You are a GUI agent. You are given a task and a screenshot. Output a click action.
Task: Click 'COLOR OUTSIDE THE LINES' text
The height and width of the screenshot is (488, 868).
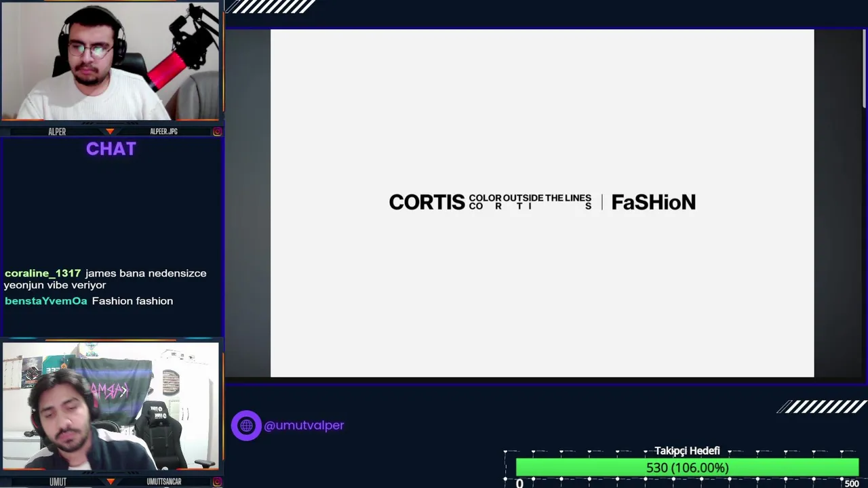pyautogui.click(x=530, y=198)
